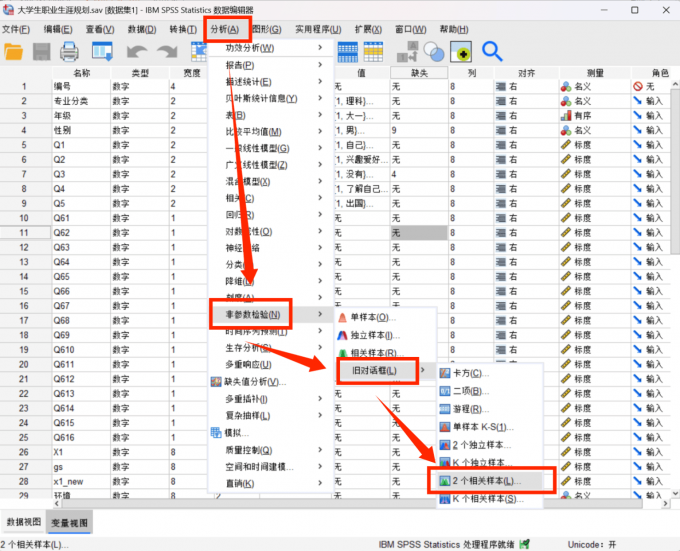Click the redo arrow icon

167,52
